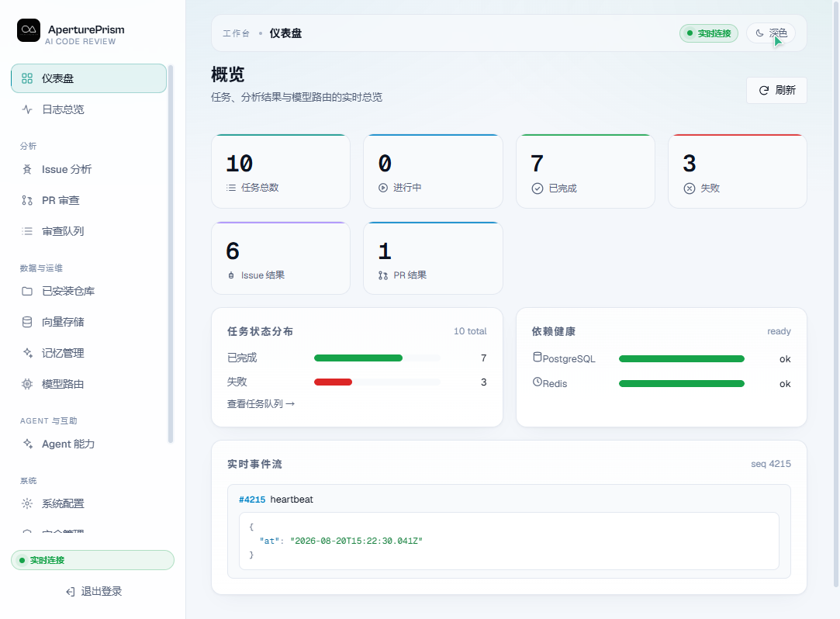The height and width of the screenshot is (619, 840).
Task: Click the moon icon in theme button
Action: pyautogui.click(x=759, y=33)
